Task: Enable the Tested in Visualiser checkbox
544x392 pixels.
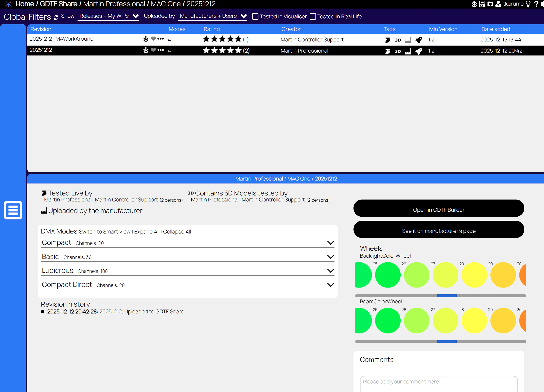Action: pos(255,16)
